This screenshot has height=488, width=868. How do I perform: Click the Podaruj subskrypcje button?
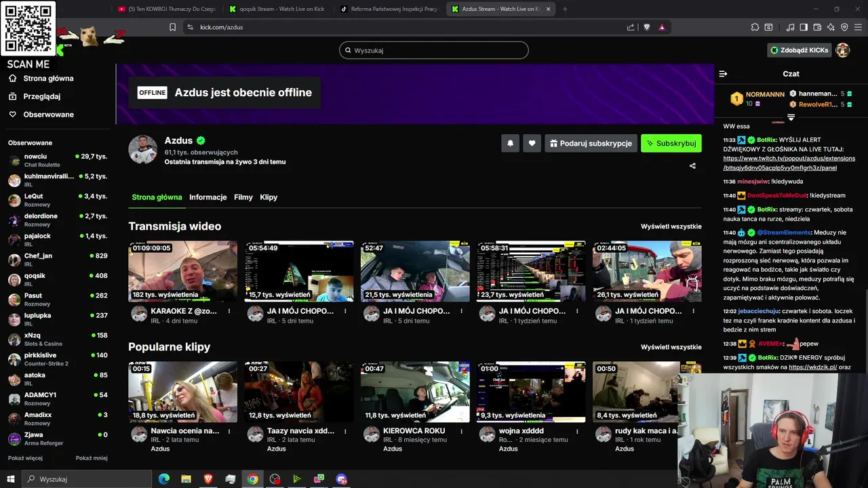pyautogui.click(x=591, y=143)
